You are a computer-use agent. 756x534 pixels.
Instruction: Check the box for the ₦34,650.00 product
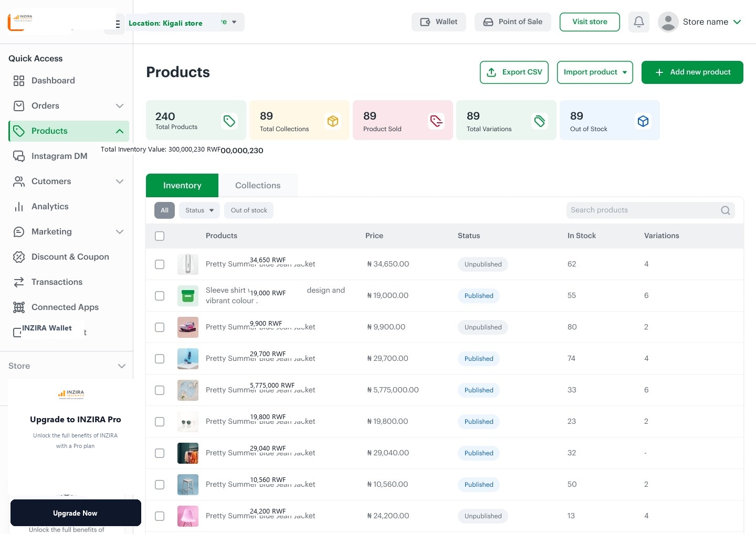pyautogui.click(x=160, y=264)
